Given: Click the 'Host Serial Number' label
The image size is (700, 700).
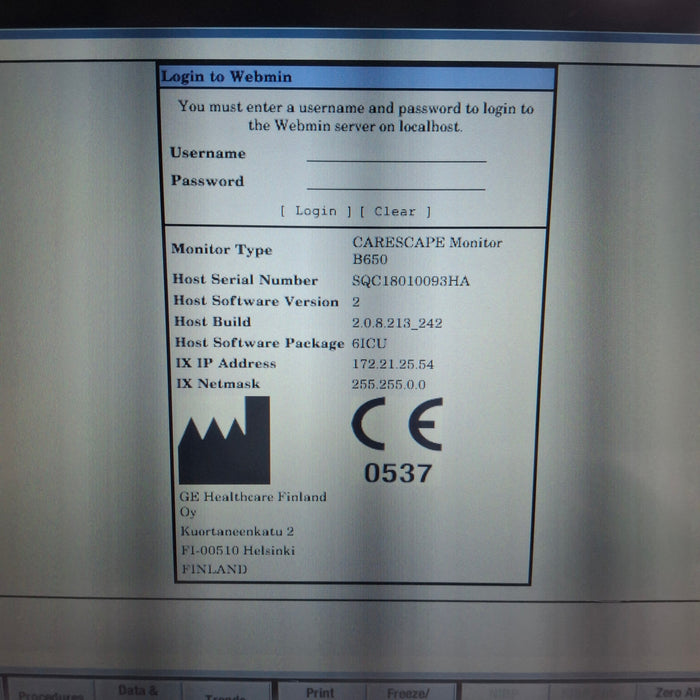Looking at the screenshot, I should tap(245, 280).
